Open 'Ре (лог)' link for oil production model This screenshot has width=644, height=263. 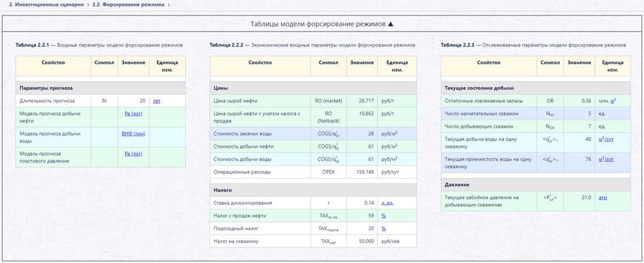[x=134, y=113]
